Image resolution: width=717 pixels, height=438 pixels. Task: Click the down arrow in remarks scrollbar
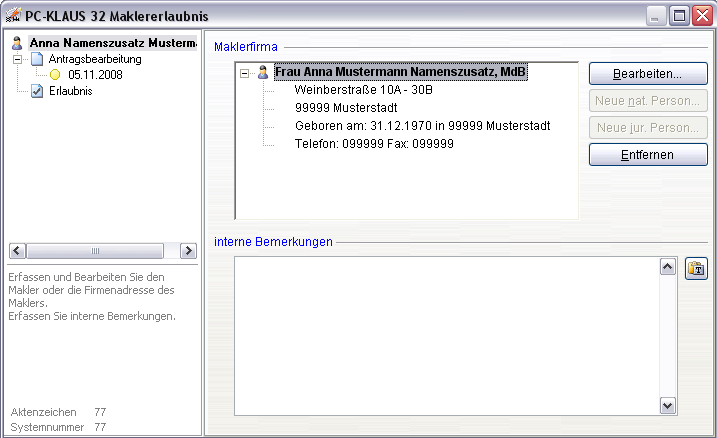668,405
